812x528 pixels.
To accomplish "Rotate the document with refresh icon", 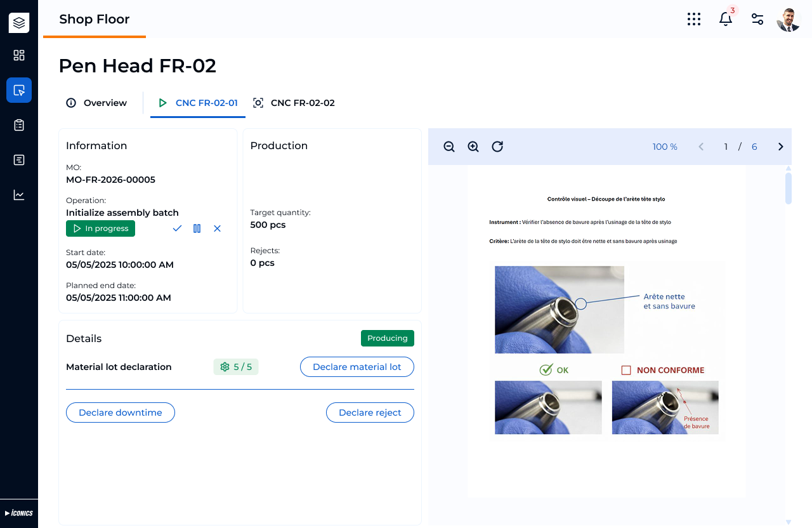I will pyautogui.click(x=497, y=147).
